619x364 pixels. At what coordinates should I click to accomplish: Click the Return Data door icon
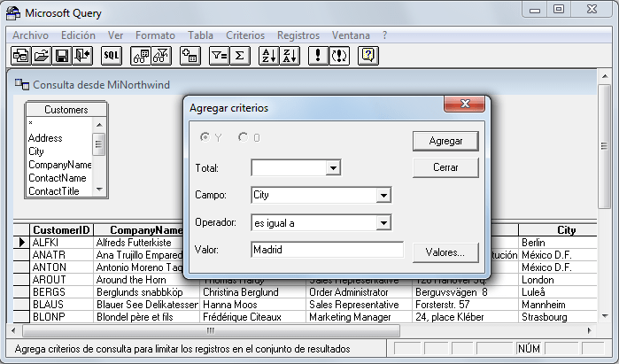point(82,56)
